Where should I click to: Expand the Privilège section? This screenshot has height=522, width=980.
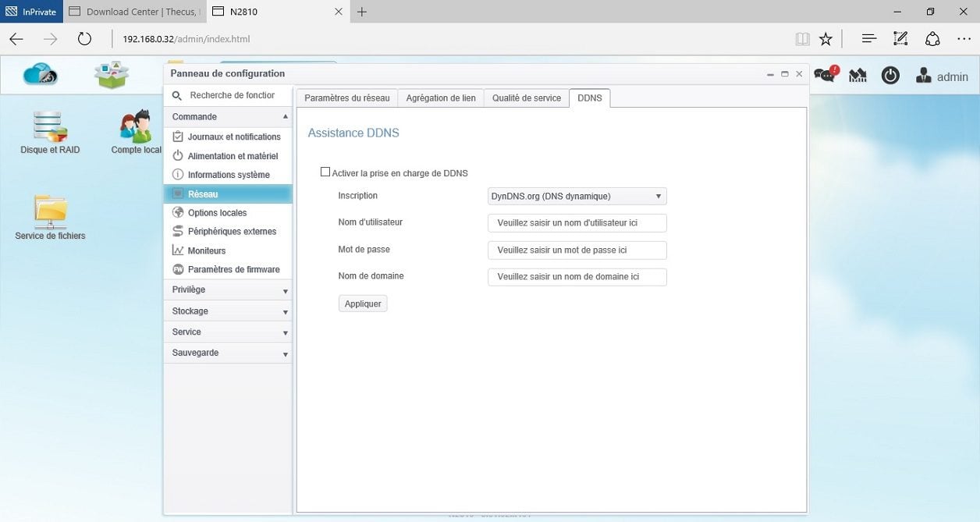click(227, 290)
